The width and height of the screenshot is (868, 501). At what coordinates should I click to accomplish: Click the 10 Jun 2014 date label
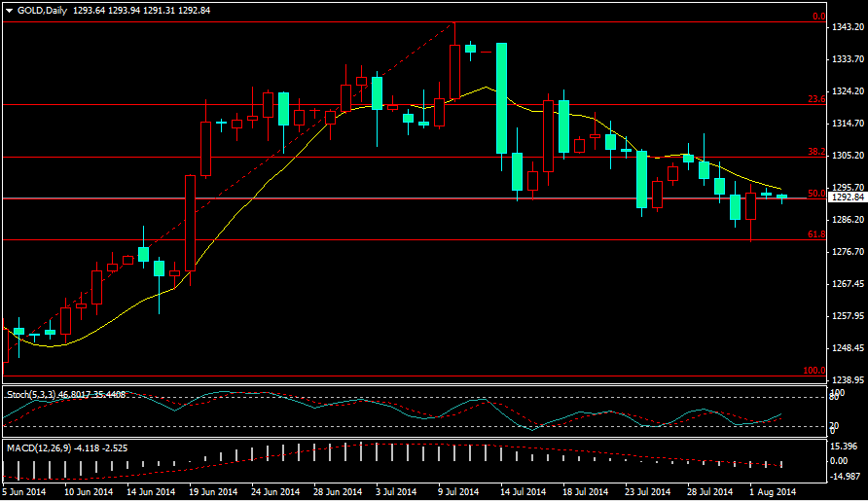click(x=89, y=491)
